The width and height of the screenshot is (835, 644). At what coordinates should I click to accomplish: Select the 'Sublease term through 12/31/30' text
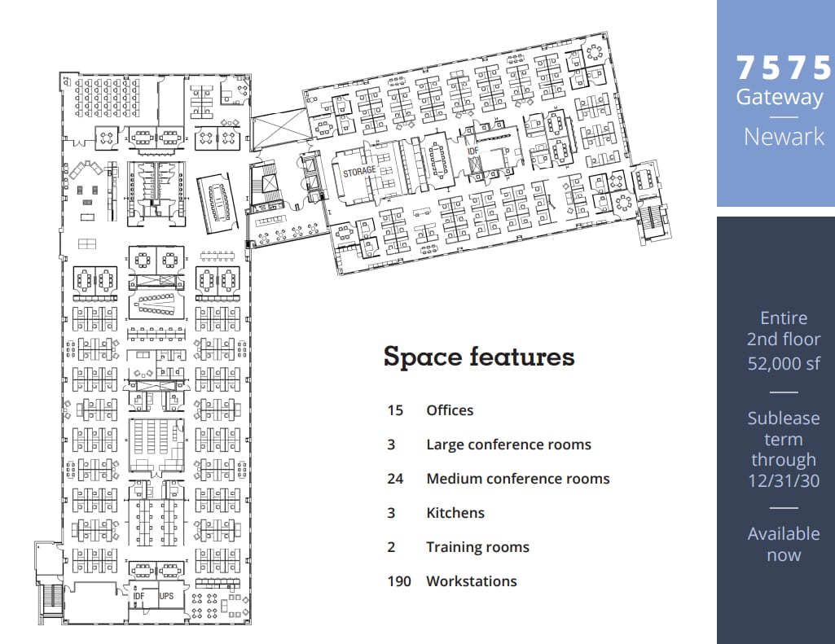[x=782, y=449]
